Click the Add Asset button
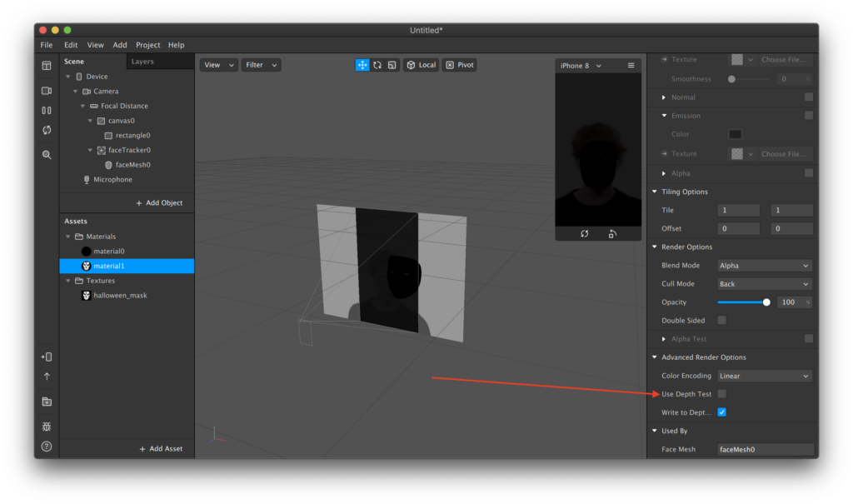This screenshot has width=853, height=504. coord(161,449)
